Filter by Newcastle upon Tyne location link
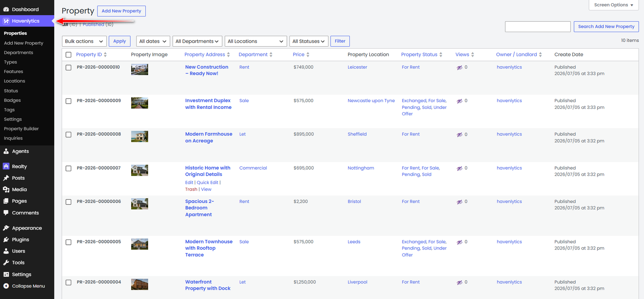 371,101
